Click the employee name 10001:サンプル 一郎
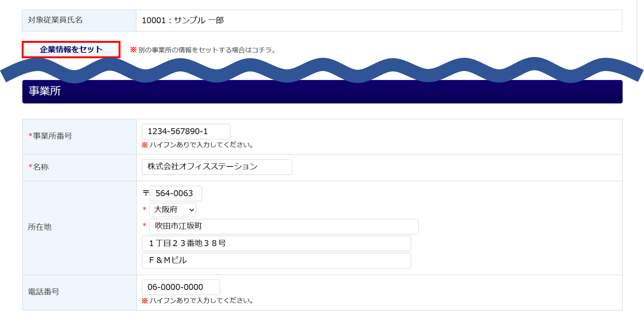 tap(183, 20)
